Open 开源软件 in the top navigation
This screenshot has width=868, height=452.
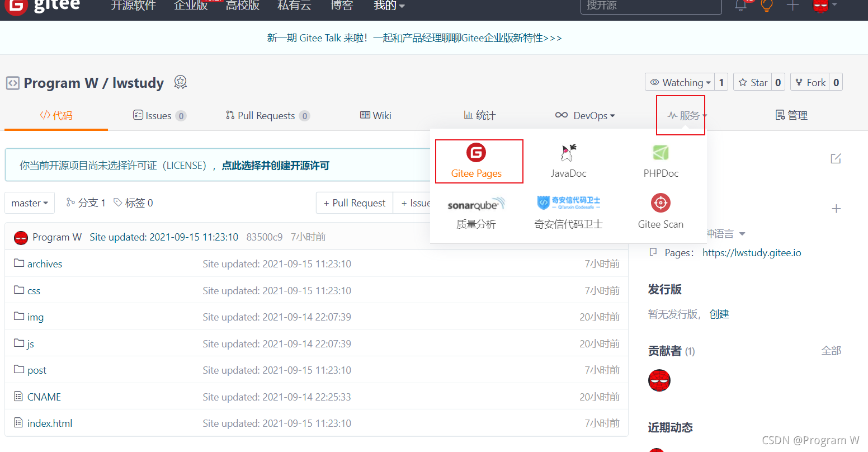(133, 6)
